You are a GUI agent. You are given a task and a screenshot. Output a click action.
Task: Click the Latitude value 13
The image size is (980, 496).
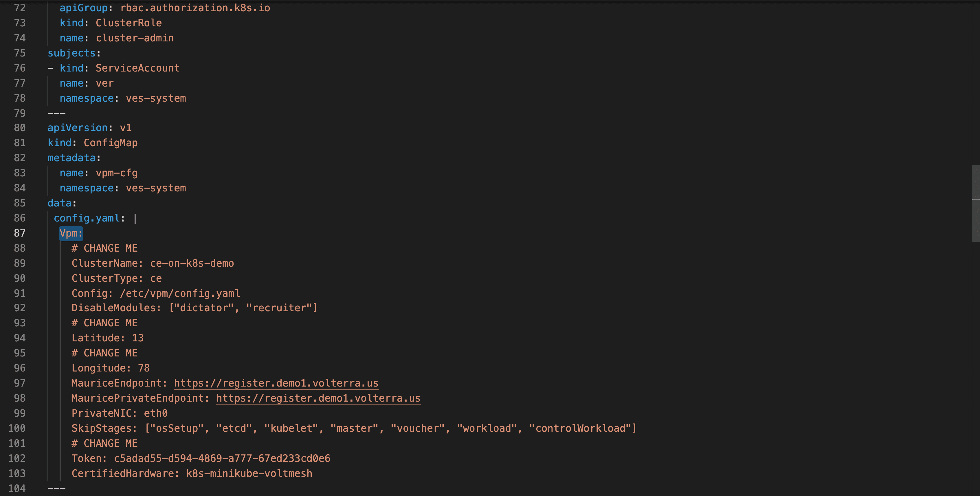[x=138, y=338]
